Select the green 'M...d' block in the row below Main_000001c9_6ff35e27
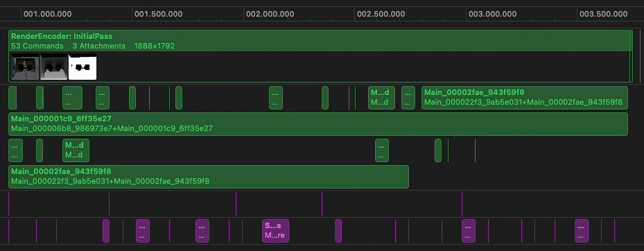 (x=76, y=150)
